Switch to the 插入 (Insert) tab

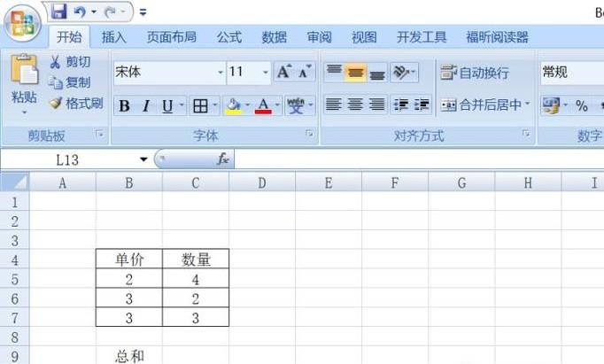[x=113, y=37]
